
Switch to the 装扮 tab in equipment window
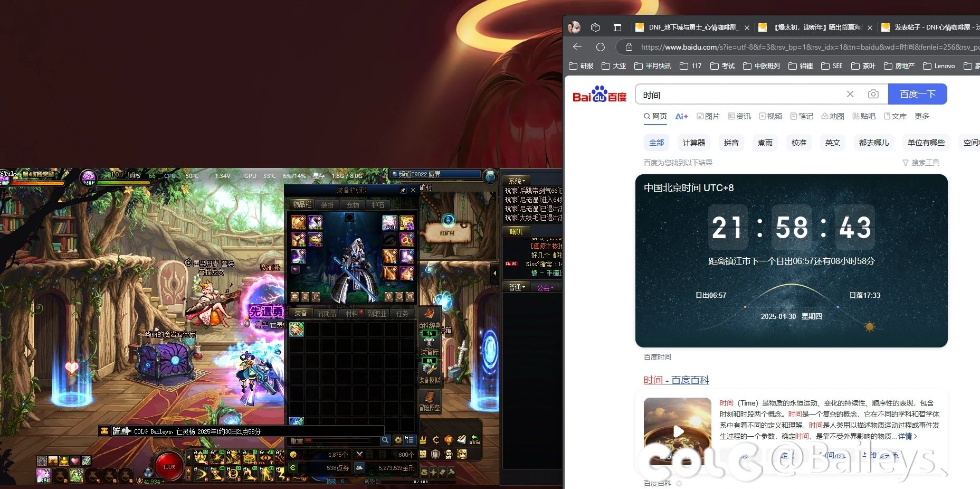click(327, 205)
